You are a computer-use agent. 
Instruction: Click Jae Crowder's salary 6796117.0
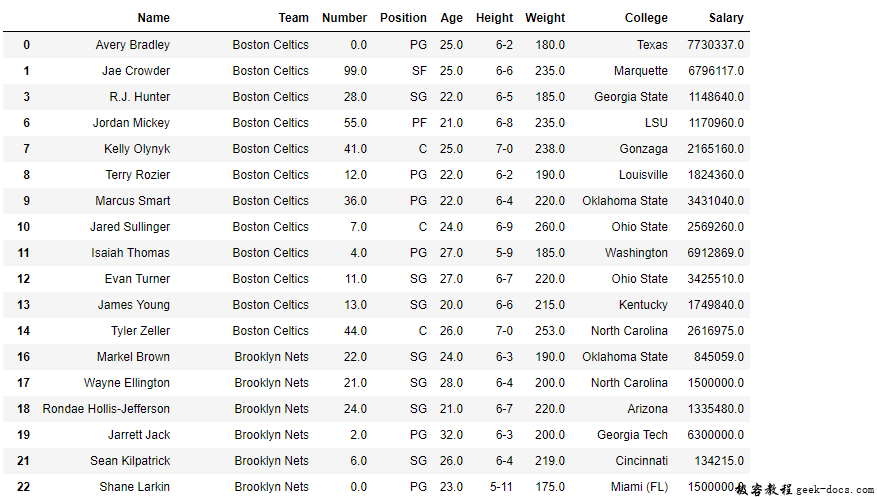(x=715, y=71)
